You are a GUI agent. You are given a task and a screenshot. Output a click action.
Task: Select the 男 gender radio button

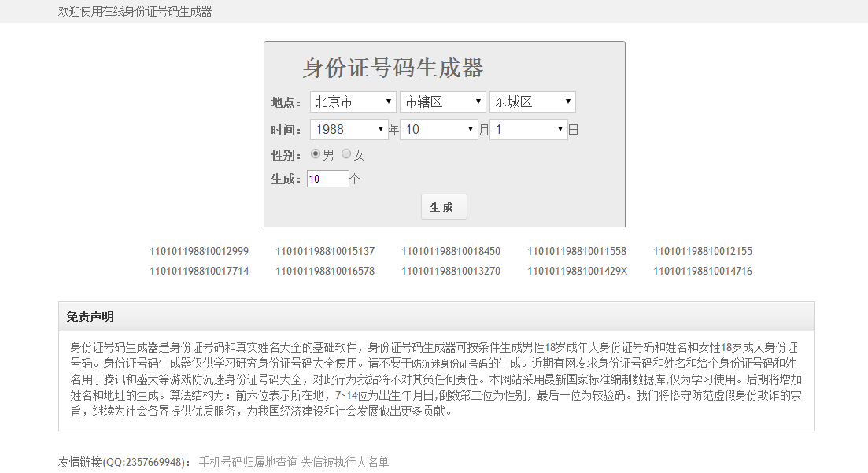pyautogui.click(x=316, y=154)
